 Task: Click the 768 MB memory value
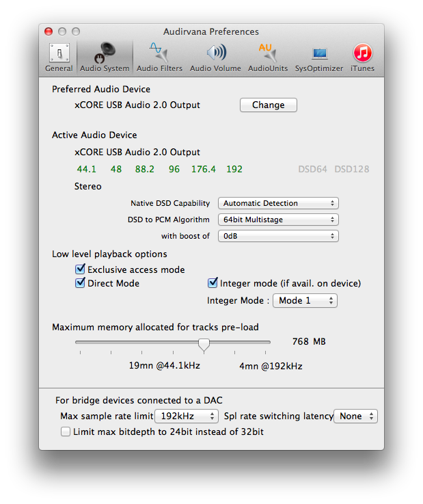pos(309,341)
